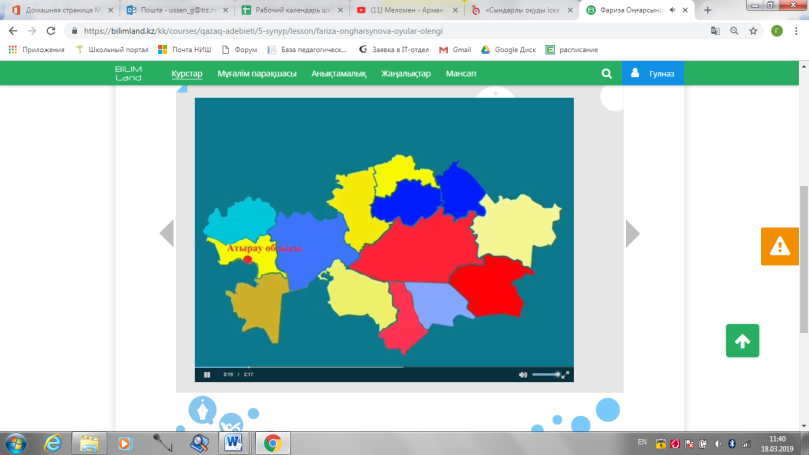Open the Windows Start button
This screenshot has height=455, width=809.
[16, 443]
